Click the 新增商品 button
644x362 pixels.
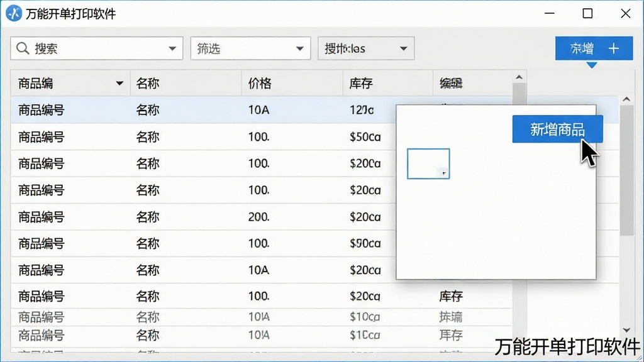557,129
